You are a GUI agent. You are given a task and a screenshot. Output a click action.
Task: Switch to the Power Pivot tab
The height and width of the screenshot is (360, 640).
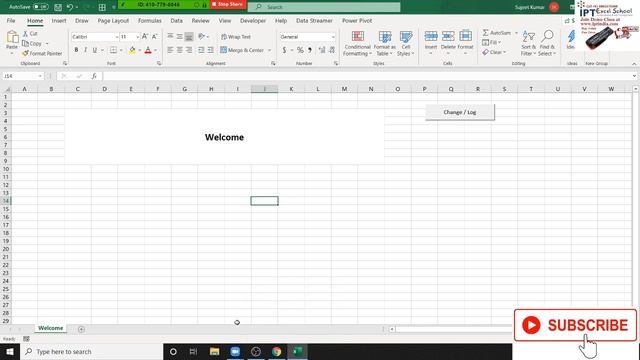(x=357, y=20)
